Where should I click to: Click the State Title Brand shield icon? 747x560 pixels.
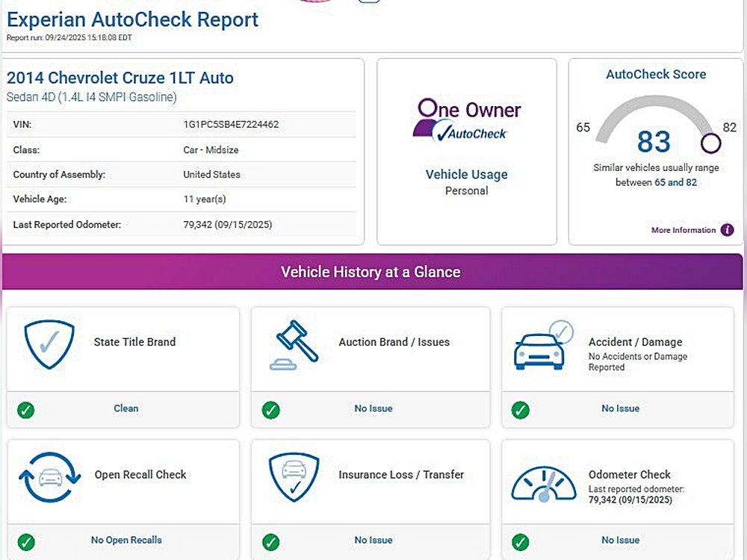coord(49,345)
